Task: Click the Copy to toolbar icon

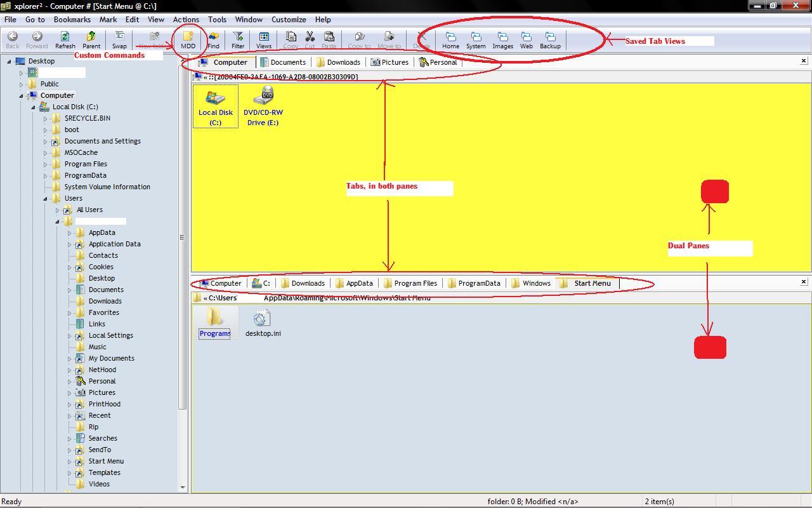Action: (x=359, y=40)
